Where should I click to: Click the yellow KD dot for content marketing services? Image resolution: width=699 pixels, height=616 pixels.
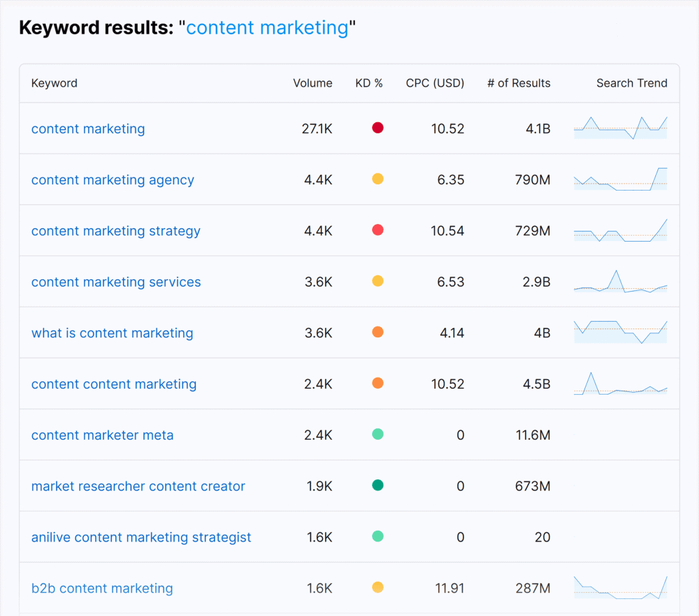[377, 281]
